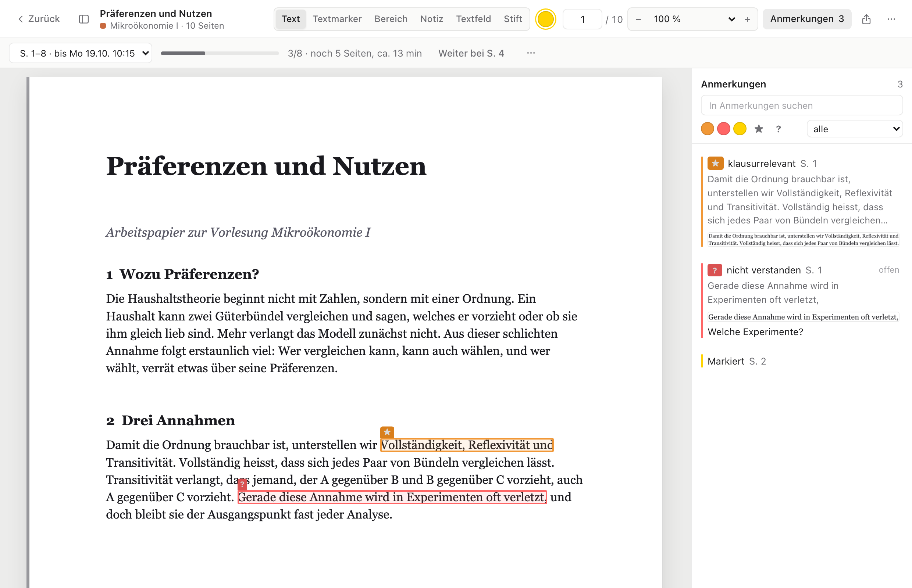The image size is (912, 588).
Task: Filter annotations by question mark tag
Action: tap(778, 129)
